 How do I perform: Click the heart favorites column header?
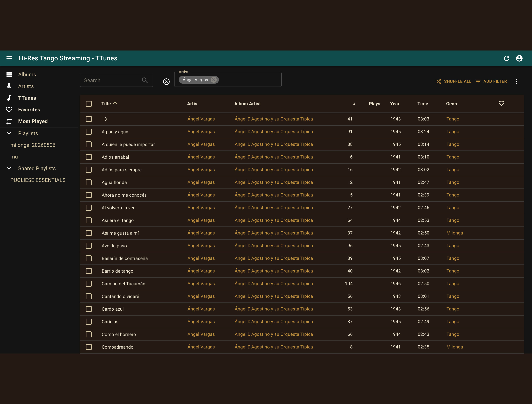click(x=501, y=103)
